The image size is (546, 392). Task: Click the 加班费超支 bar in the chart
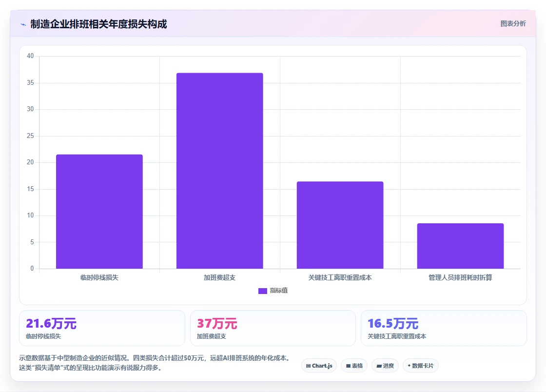coord(220,171)
